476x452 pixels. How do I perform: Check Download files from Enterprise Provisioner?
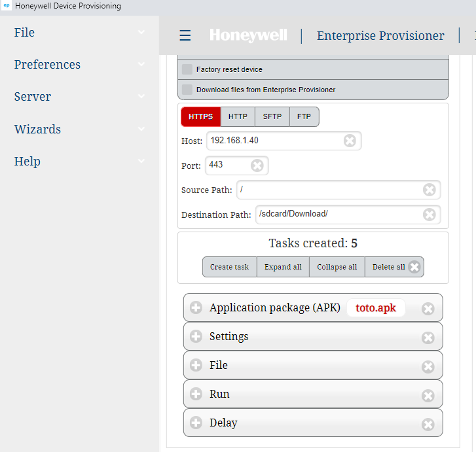click(187, 90)
